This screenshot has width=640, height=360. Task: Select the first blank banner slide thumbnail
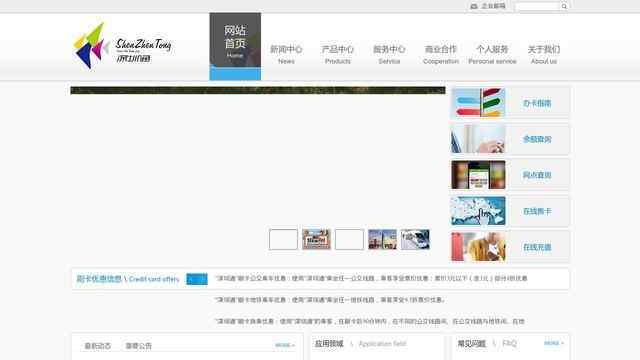tap(283, 239)
